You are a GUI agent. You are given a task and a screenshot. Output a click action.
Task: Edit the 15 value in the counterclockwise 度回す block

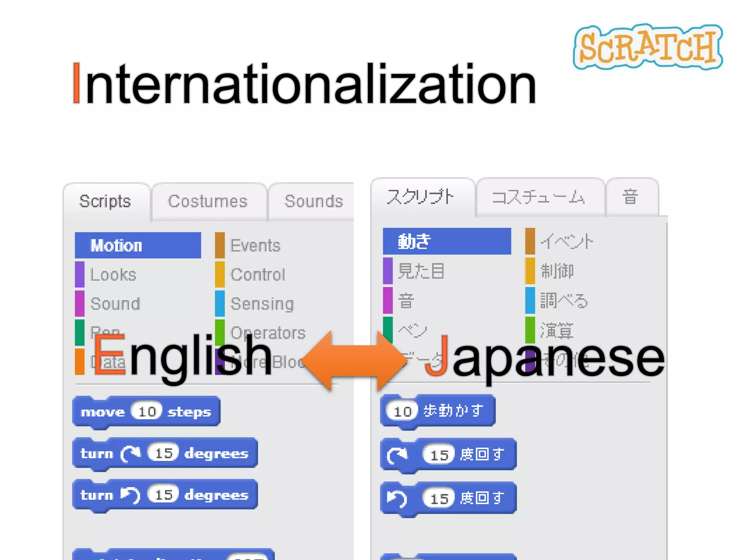[x=439, y=498]
